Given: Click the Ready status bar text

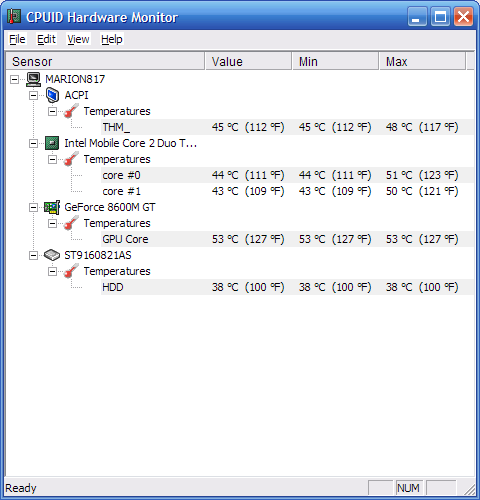Looking at the screenshot, I should 21,488.
